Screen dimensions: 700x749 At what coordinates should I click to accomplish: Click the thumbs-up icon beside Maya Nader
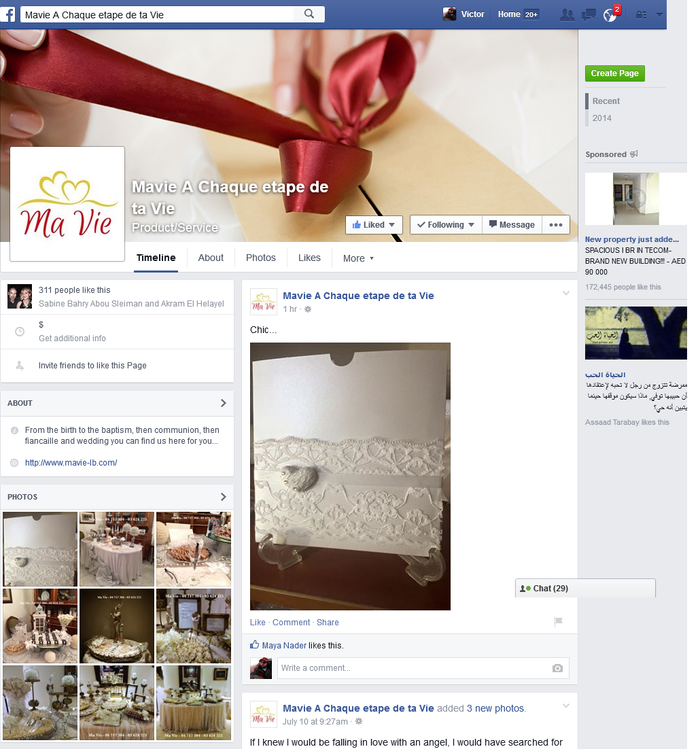[x=254, y=645]
